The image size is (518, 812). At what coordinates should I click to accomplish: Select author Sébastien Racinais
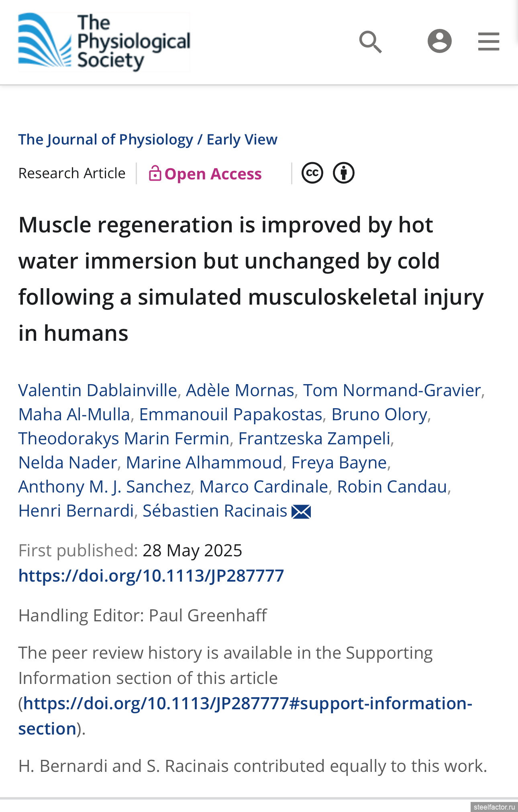(215, 511)
